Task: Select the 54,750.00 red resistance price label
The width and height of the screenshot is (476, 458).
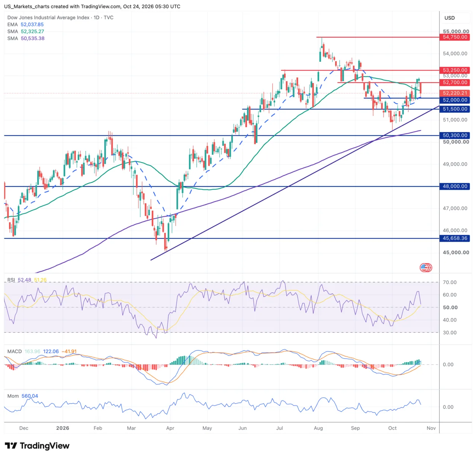Action: pyautogui.click(x=455, y=37)
